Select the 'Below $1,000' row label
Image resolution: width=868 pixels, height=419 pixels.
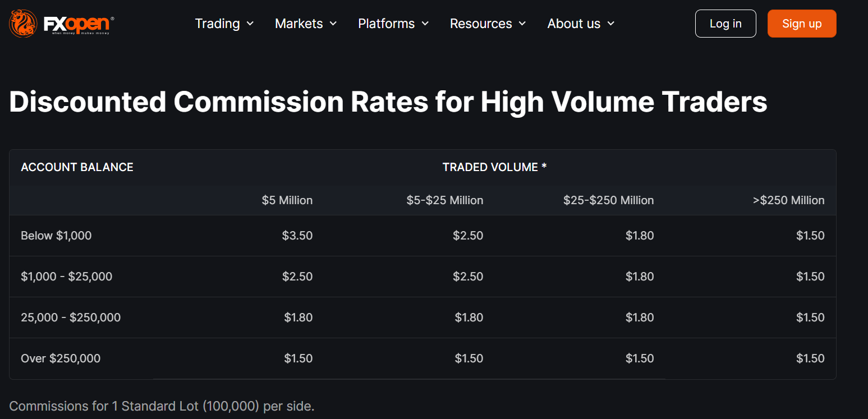pyautogui.click(x=56, y=236)
